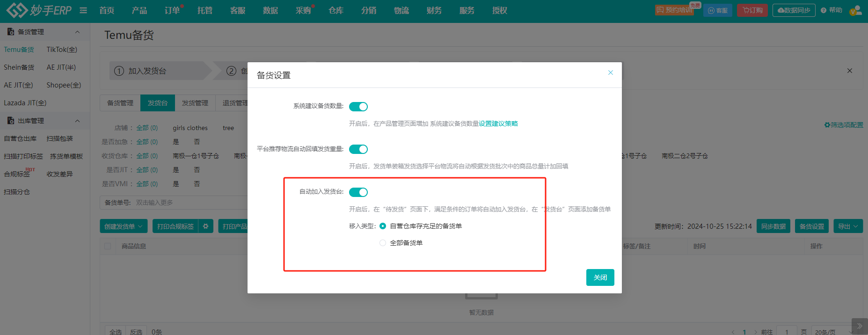Screen dimensions: 868x335
Task: Close the 备货设置 dialog with X icon
Action: (x=610, y=73)
